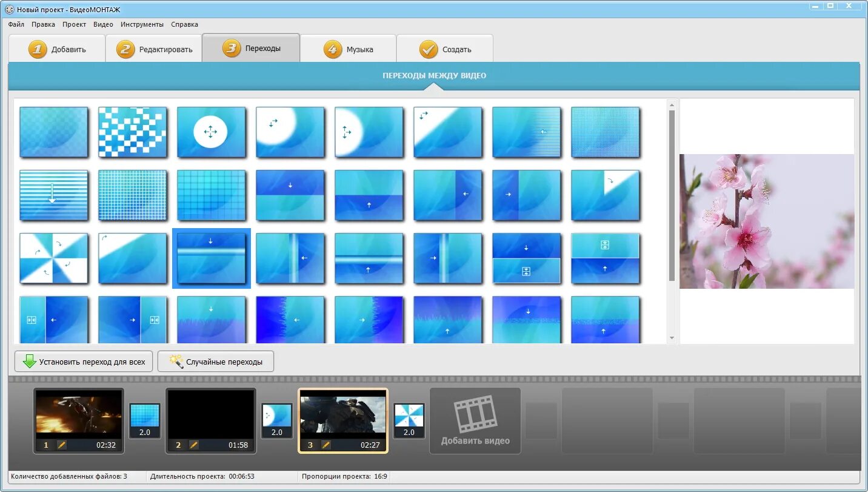Select the checkerboard transition thumbnail
Image resolution: width=868 pixels, height=492 pixels.
(x=133, y=132)
